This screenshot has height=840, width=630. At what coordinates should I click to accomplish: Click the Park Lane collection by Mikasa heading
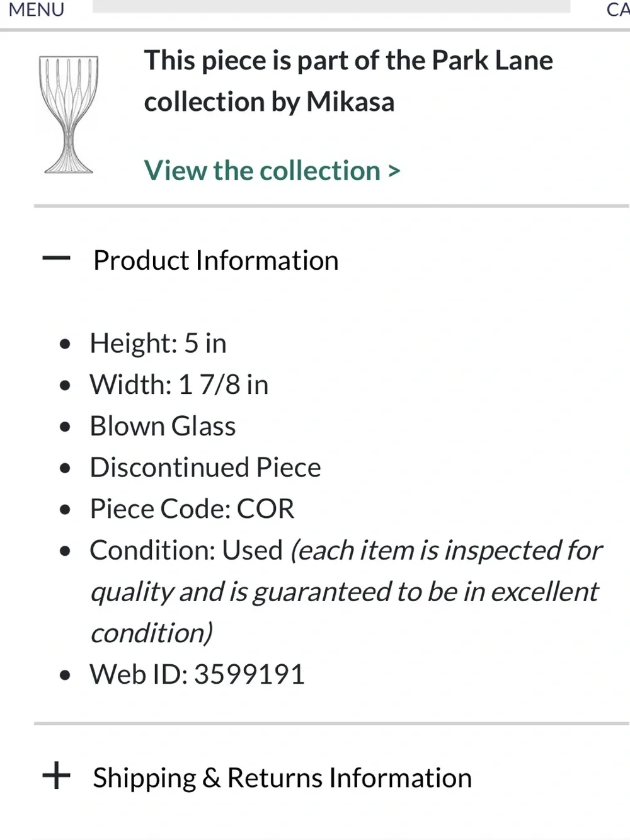[x=348, y=81]
